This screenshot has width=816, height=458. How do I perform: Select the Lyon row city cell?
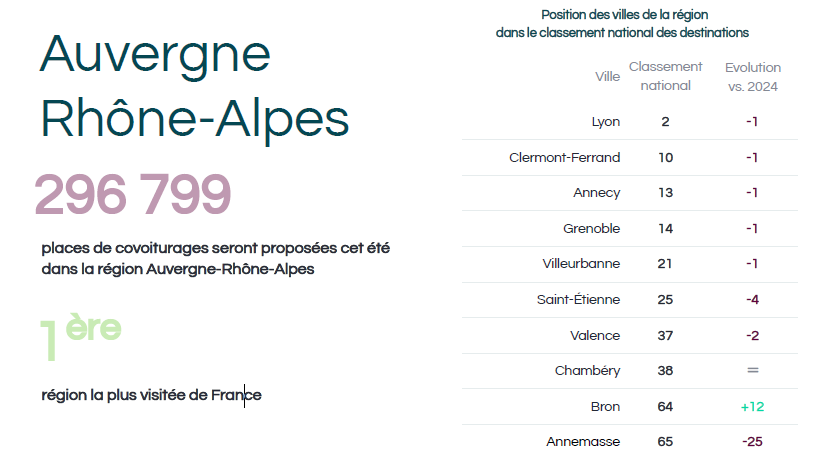(606, 122)
